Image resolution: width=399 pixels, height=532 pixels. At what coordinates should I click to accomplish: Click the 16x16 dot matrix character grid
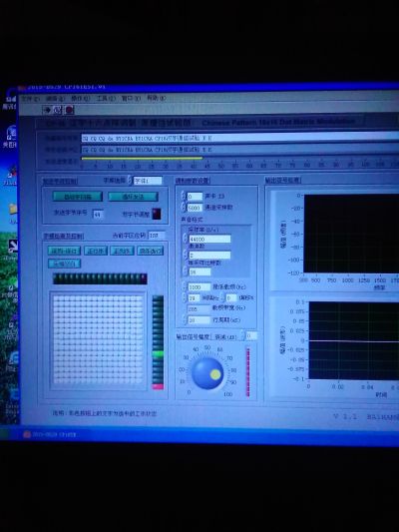(98, 339)
